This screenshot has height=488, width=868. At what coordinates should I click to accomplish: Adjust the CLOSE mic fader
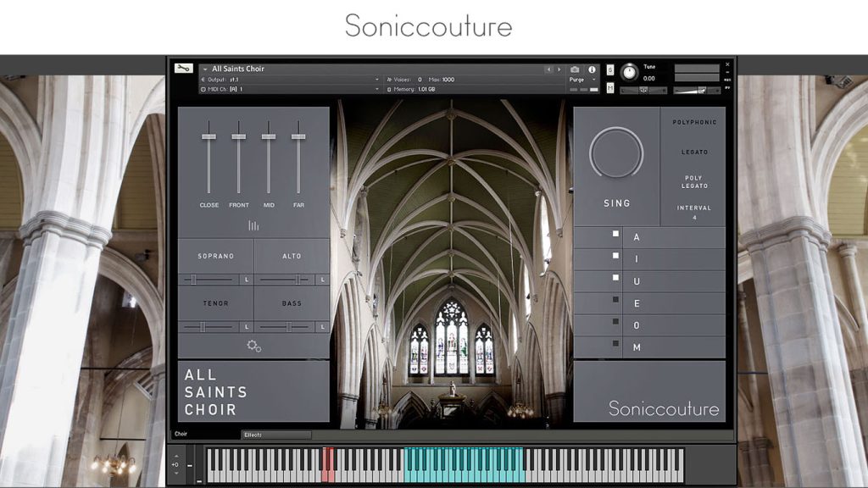click(x=209, y=136)
